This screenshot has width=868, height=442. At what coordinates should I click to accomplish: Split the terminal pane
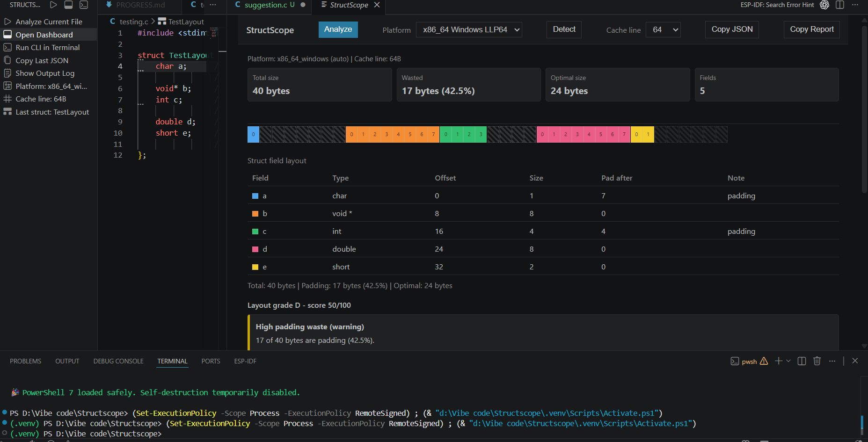point(802,361)
